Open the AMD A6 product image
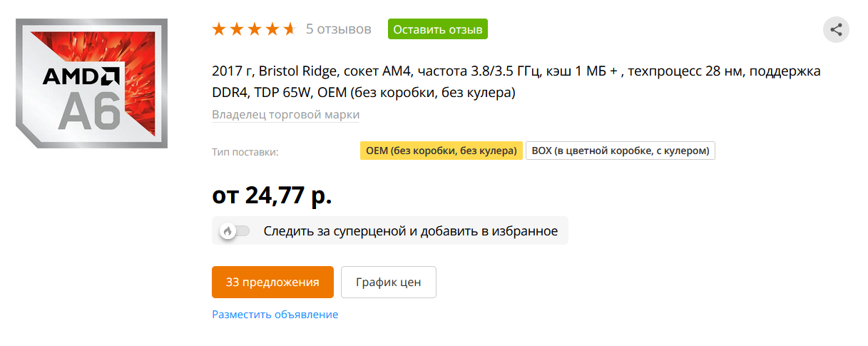Viewport: 868px width, 346px height. [92, 83]
